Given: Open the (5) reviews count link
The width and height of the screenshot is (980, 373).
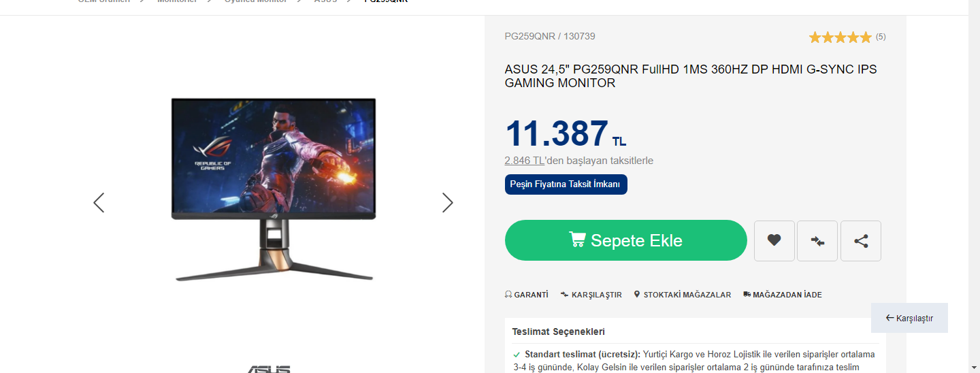Looking at the screenshot, I should point(881,37).
